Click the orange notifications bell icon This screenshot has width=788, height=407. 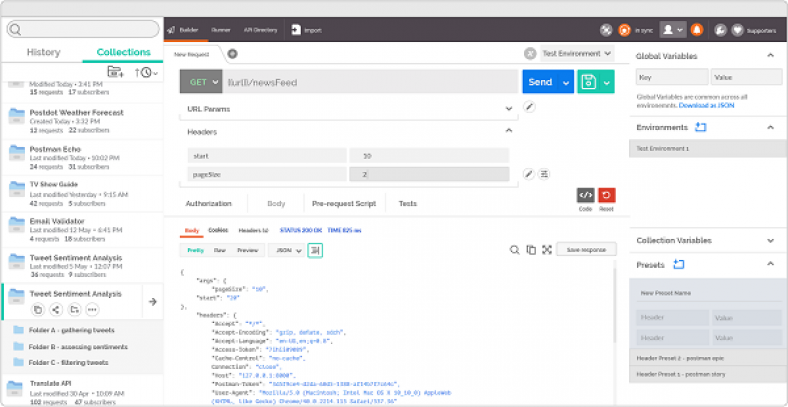coord(697,30)
